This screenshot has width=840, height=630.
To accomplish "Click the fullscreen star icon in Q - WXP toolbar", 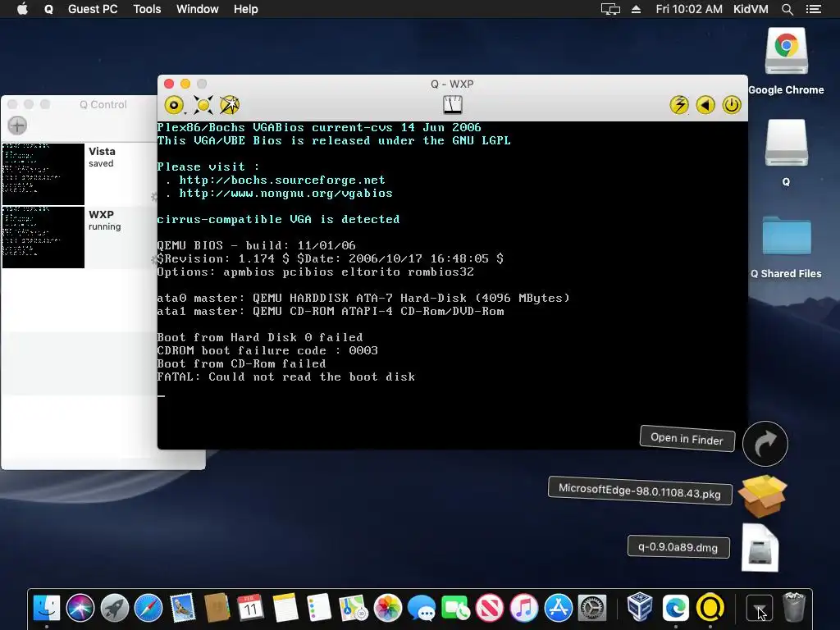I will point(203,105).
